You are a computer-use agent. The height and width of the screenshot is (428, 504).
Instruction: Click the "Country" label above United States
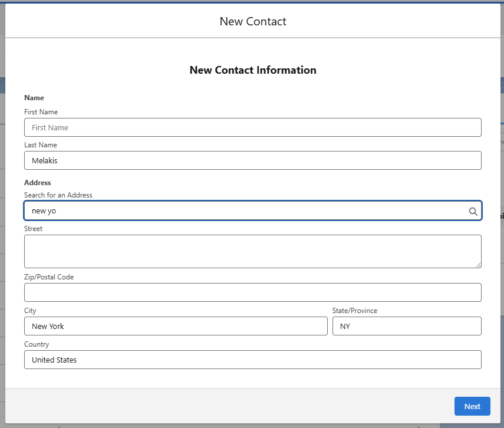37,344
